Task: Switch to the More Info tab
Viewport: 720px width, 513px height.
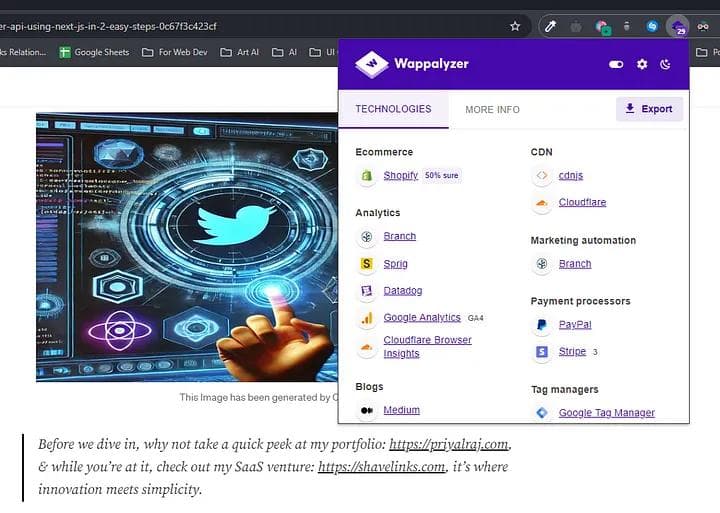Action: (492, 110)
